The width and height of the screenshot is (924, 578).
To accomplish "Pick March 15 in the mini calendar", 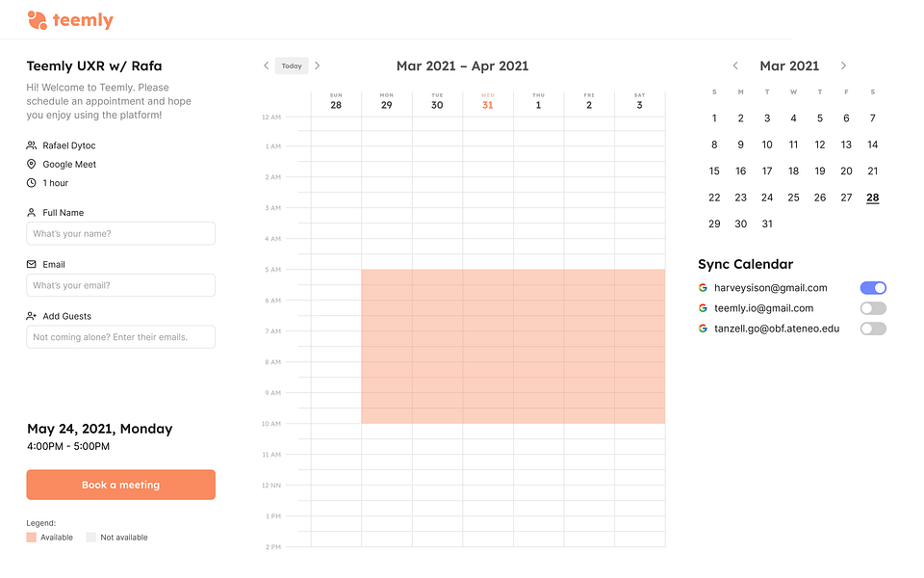I will click(714, 171).
